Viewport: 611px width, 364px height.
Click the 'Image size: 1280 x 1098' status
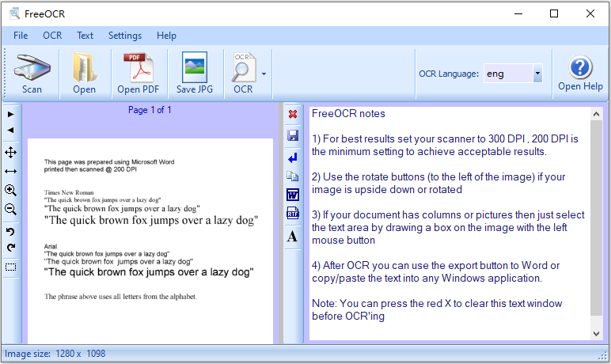(55, 354)
